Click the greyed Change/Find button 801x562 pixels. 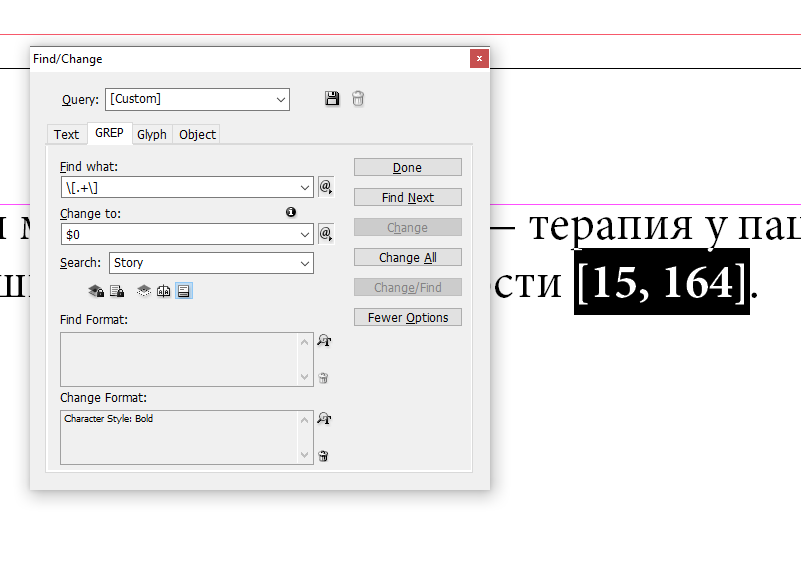pos(408,288)
